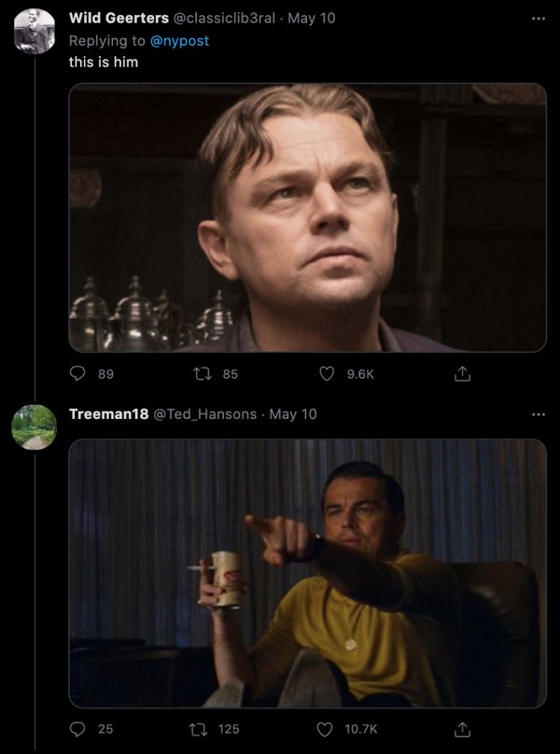Reply to Treeman18's tweet
Image resolution: width=560 pixels, height=754 pixels.
(x=77, y=729)
